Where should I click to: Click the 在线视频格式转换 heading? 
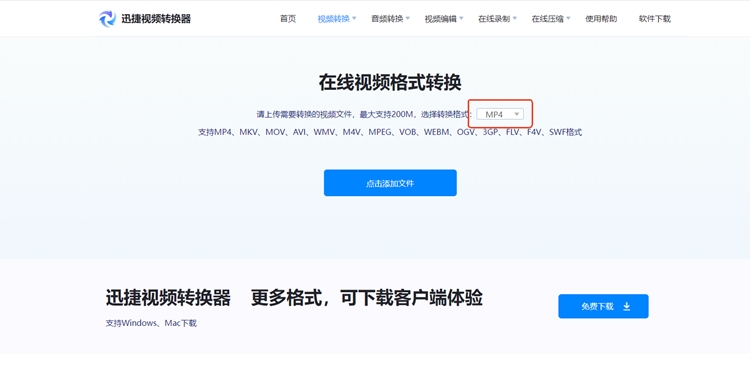click(x=390, y=82)
